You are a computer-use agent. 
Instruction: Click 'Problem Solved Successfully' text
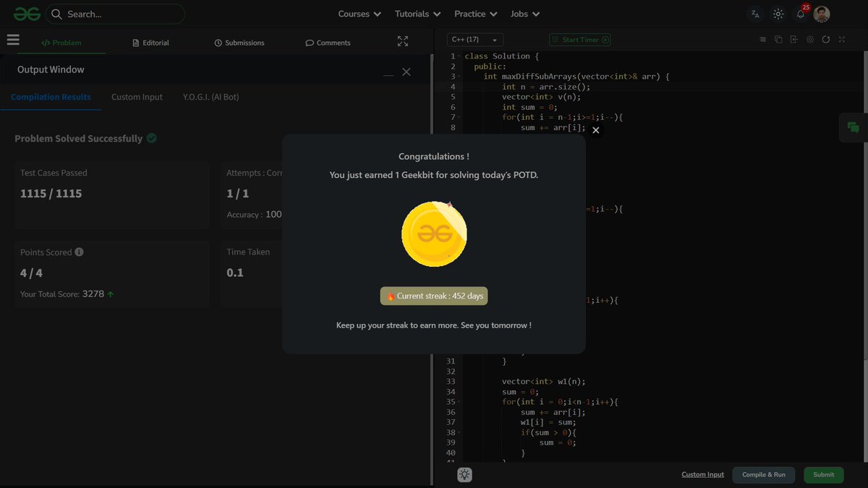click(78, 138)
